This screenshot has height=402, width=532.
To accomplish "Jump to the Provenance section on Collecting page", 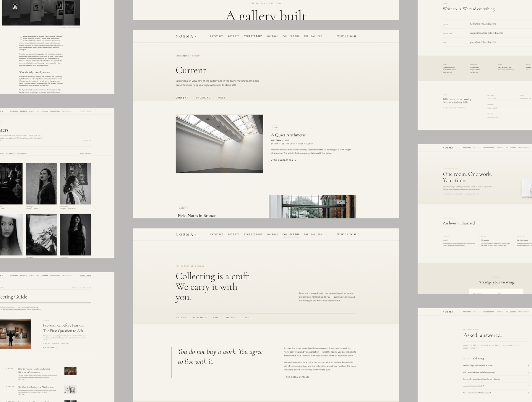I will tap(199, 317).
